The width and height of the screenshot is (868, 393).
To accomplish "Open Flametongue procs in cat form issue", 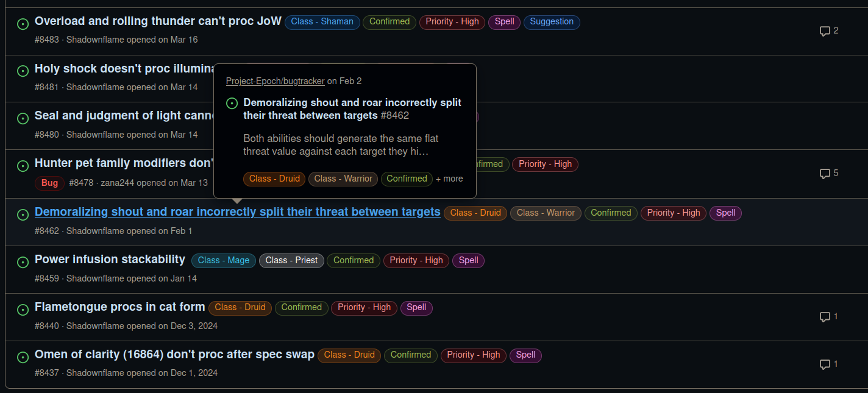I will [119, 307].
